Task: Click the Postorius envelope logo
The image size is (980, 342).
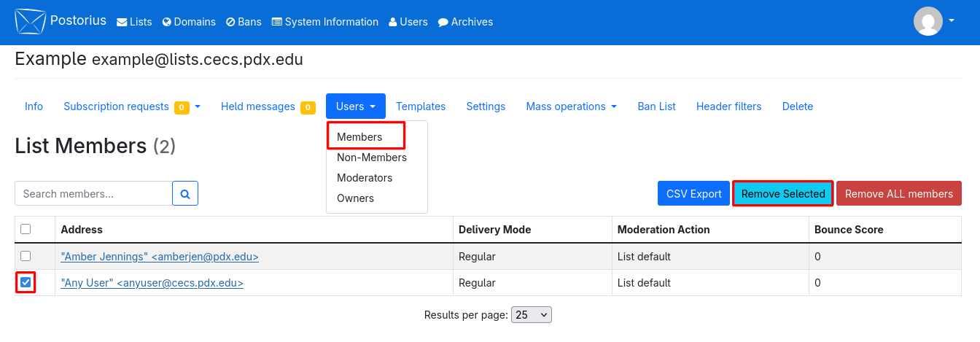Action: (x=30, y=21)
